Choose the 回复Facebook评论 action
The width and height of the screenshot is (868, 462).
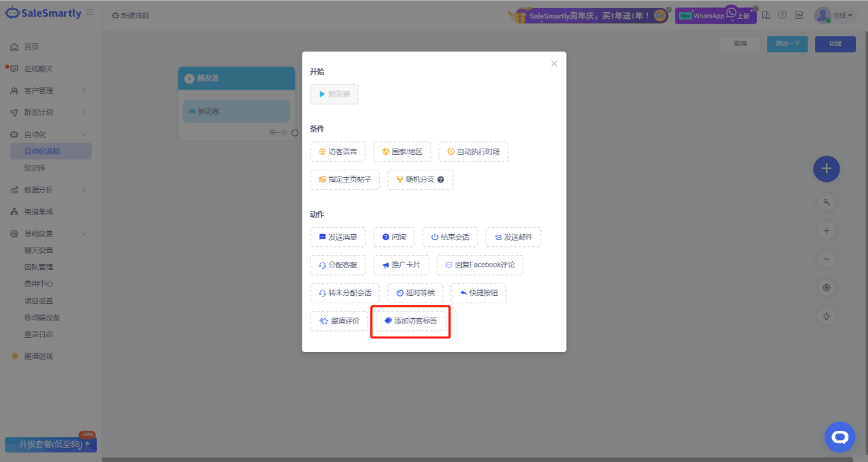click(x=480, y=265)
